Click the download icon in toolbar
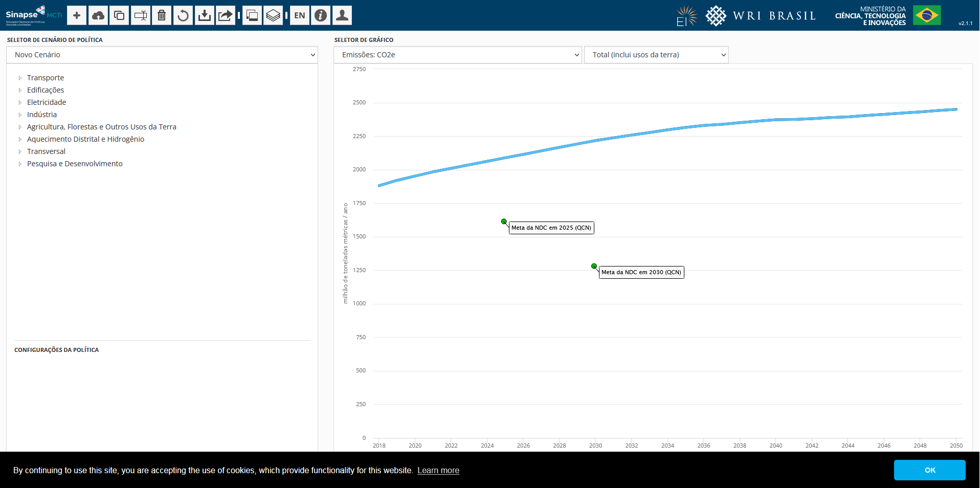 coord(204,15)
